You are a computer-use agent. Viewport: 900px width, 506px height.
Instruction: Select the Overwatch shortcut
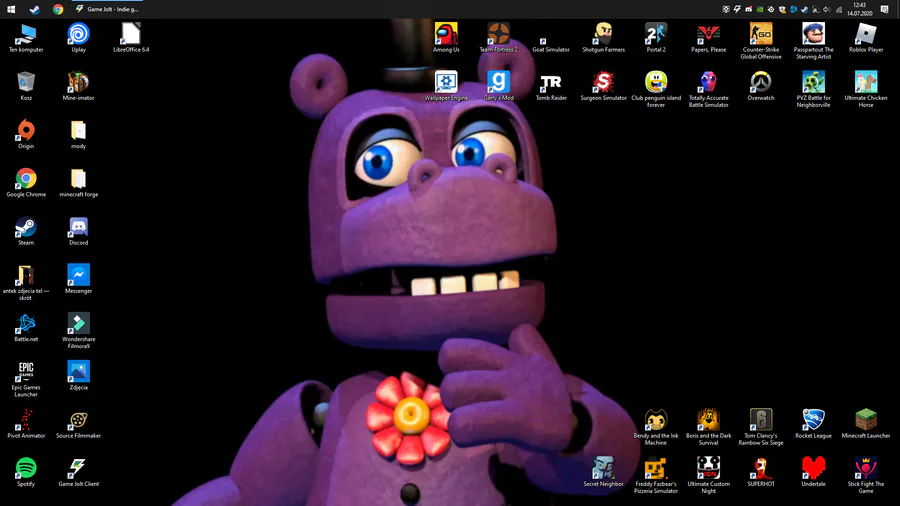(x=761, y=86)
